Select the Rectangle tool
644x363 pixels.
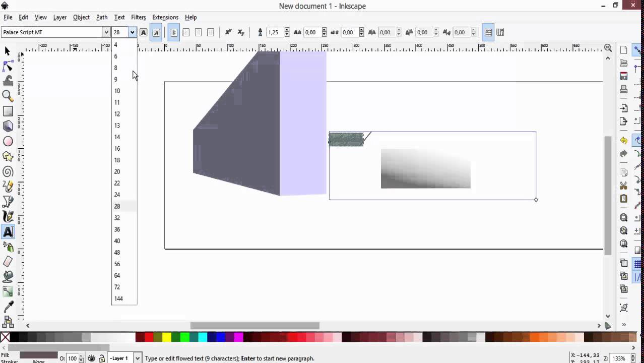tap(8, 111)
